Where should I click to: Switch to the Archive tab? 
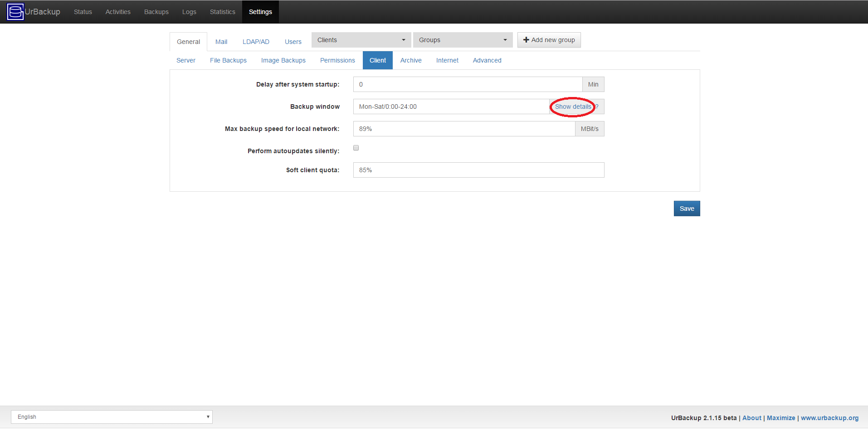[411, 60]
